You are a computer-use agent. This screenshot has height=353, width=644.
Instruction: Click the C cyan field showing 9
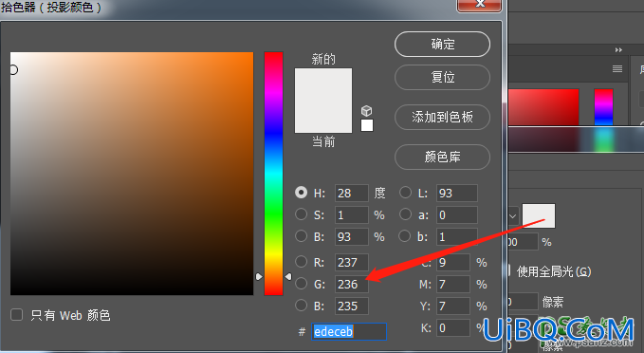click(453, 262)
